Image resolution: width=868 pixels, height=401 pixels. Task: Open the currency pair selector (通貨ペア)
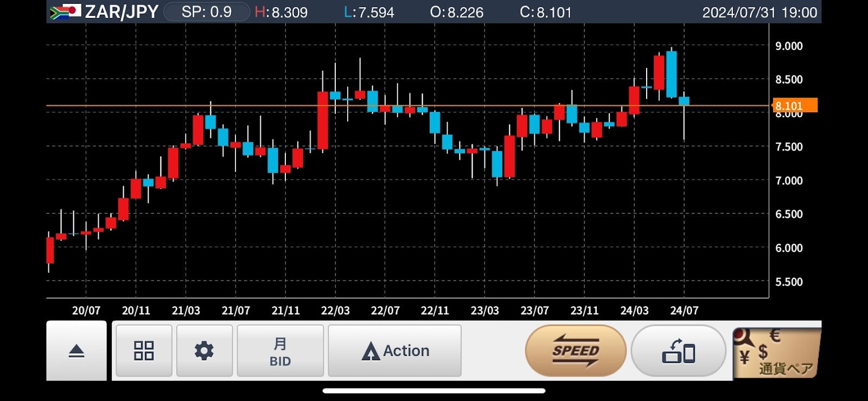(776, 353)
